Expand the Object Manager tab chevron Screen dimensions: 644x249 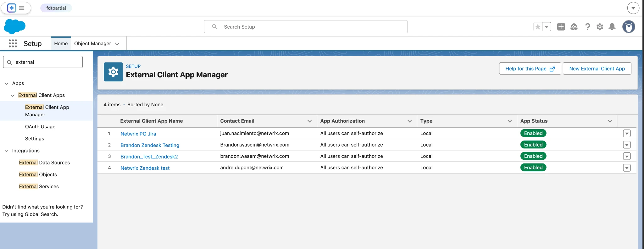[x=117, y=44]
